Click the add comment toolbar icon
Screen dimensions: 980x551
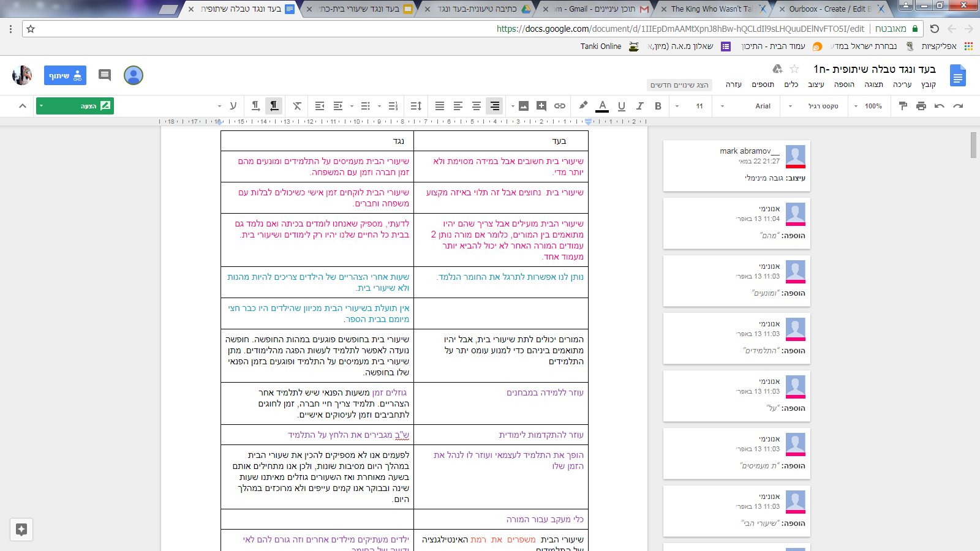(541, 106)
